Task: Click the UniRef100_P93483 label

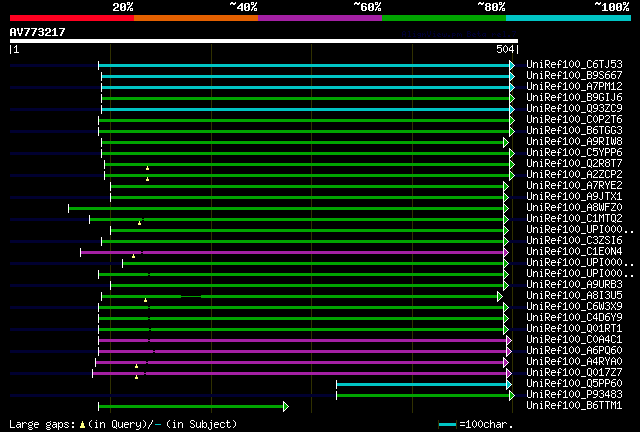Action: tap(574, 395)
